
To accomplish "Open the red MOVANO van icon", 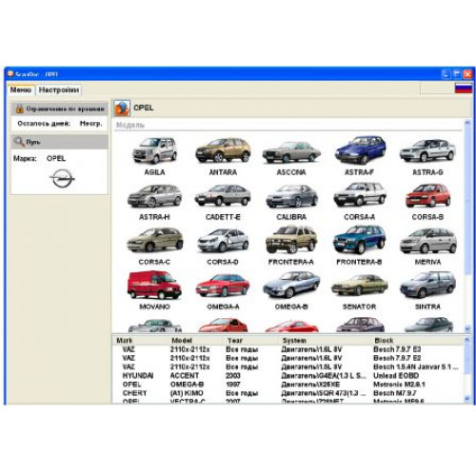I will click(x=154, y=285).
